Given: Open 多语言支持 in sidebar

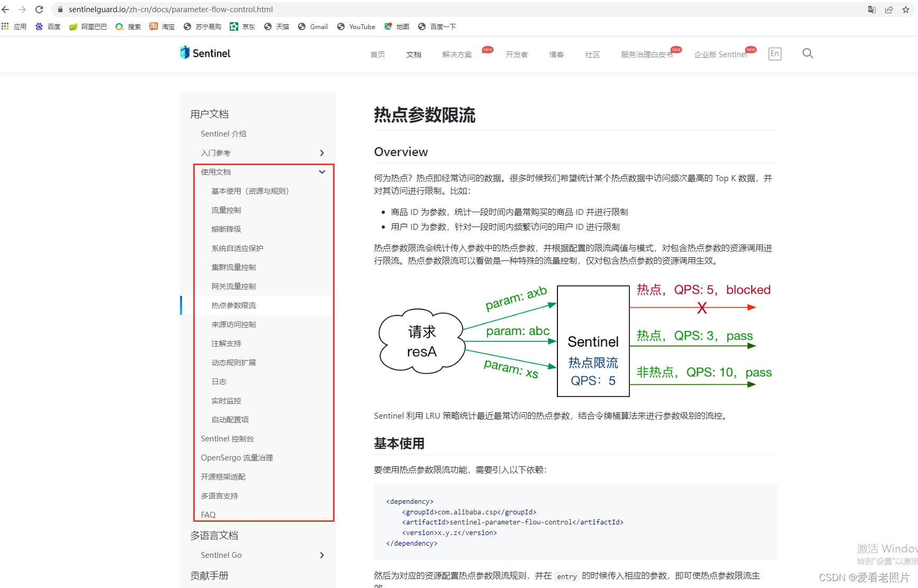Looking at the screenshot, I should tap(219, 496).
